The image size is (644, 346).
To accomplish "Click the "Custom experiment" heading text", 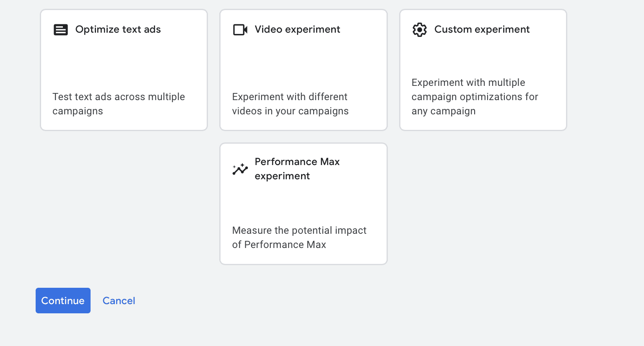I will [482, 29].
